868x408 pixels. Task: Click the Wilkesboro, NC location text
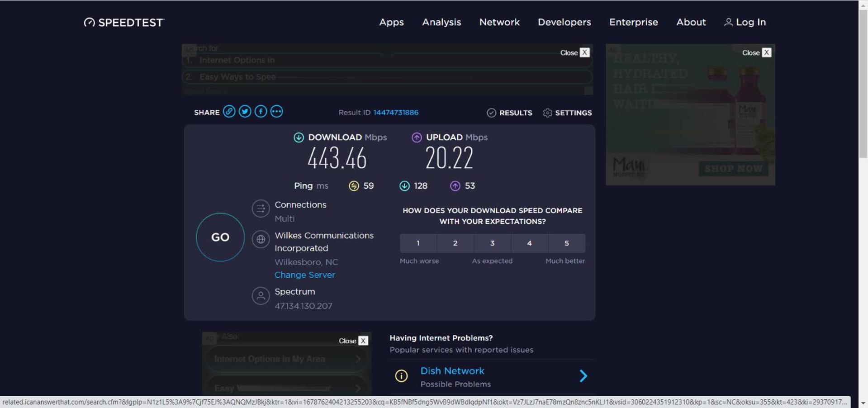(306, 262)
